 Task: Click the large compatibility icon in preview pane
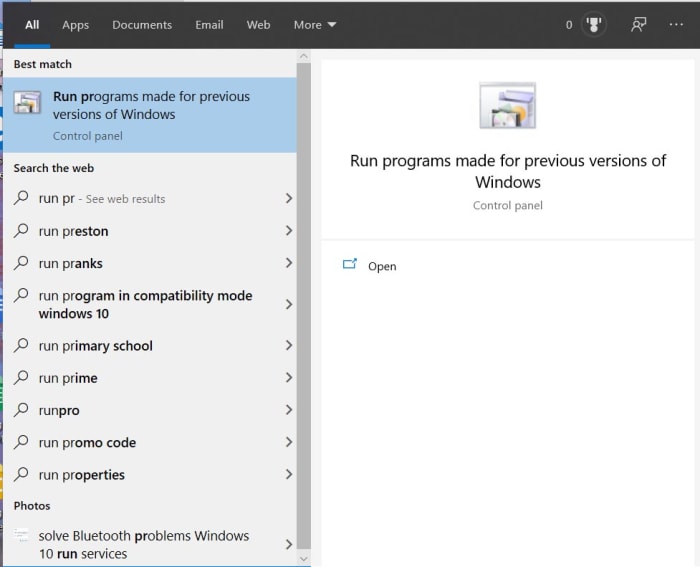(508, 105)
